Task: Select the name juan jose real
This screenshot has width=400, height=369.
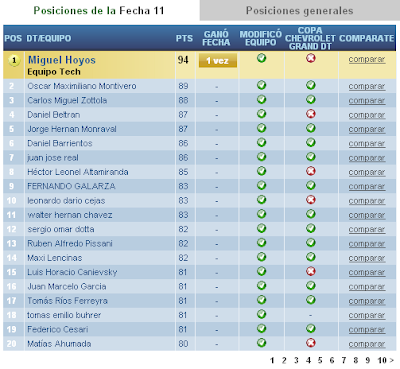Action: (x=53, y=158)
